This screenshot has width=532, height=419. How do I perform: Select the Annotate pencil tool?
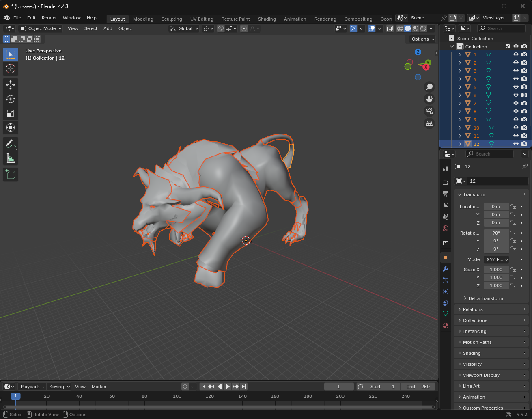click(x=11, y=144)
